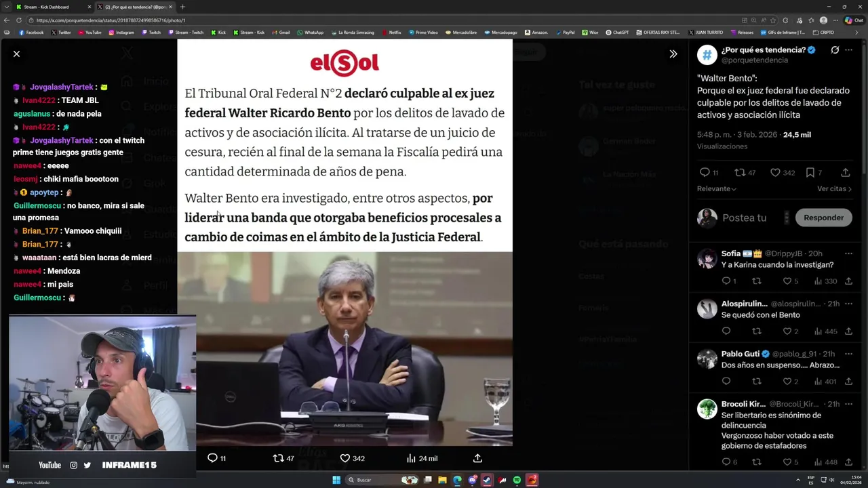868x488 pixels.
Task: Open a new browser tab
Action: coord(182,7)
